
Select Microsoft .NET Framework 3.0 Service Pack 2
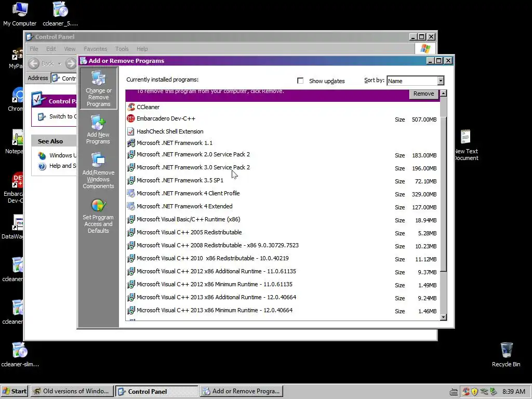[x=283, y=168]
